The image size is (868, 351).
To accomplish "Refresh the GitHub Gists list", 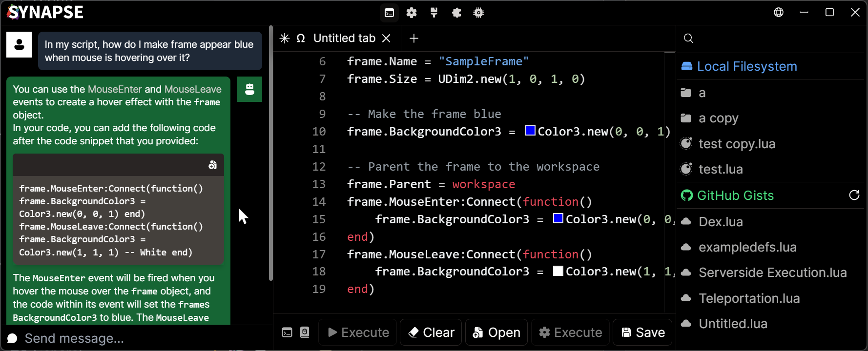I will pos(854,195).
